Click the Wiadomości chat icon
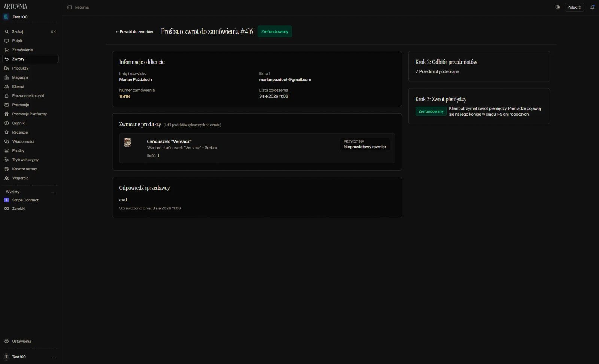Image resolution: width=599 pixels, height=364 pixels. (x=6, y=141)
